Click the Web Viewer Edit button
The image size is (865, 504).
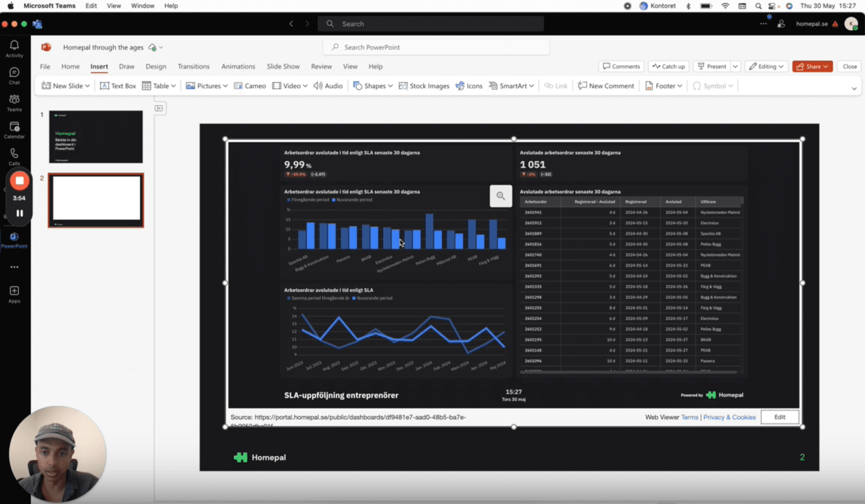click(780, 417)
